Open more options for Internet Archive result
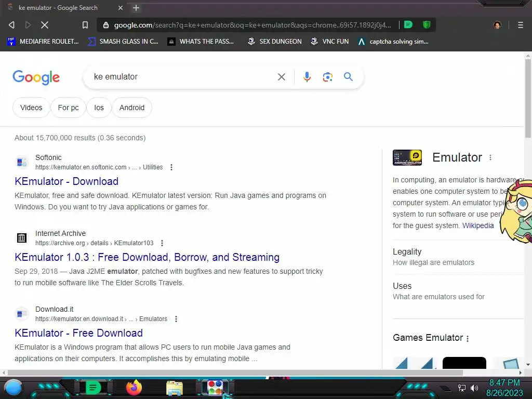 (162, 243)
